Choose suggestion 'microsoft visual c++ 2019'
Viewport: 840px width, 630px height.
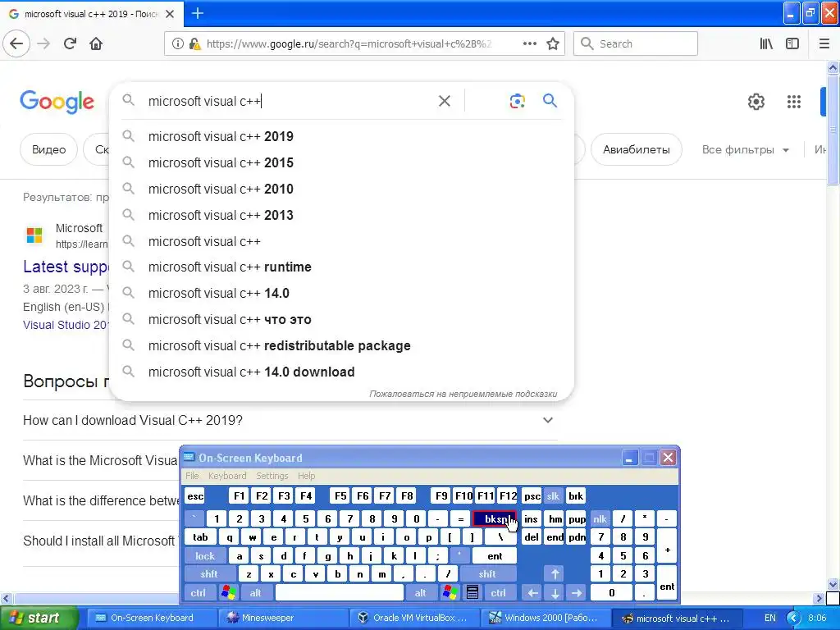341,137
